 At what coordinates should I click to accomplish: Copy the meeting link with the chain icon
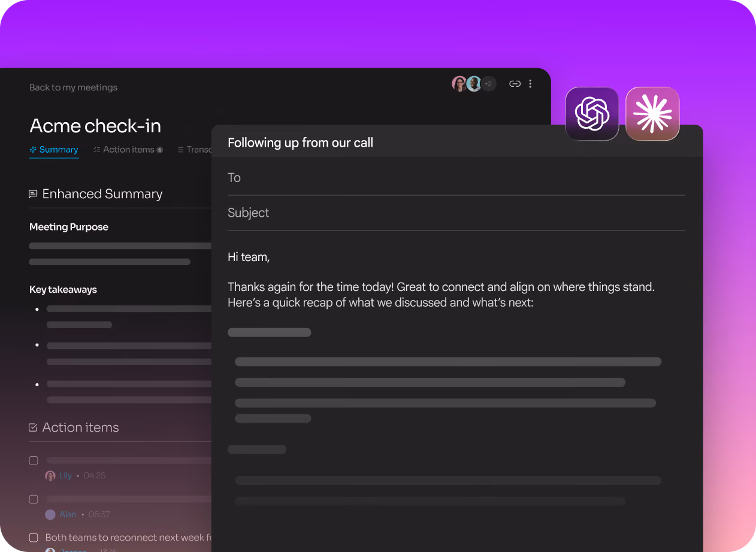(x=515, y=84)
